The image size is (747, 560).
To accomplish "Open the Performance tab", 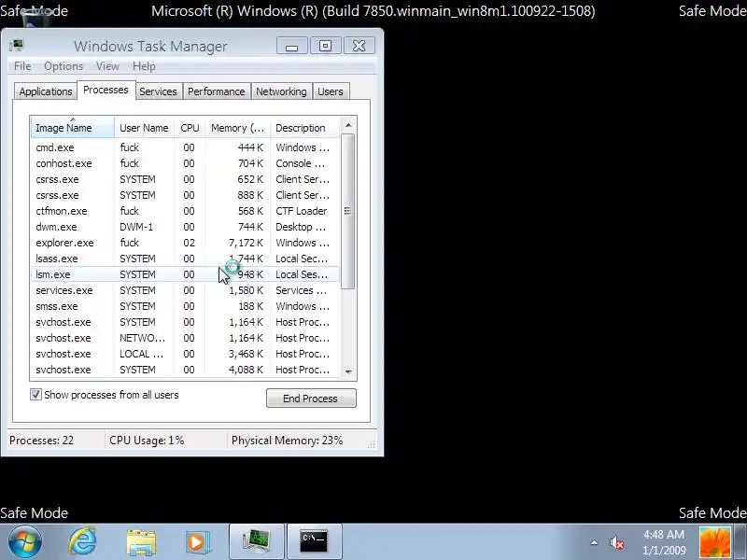I will (x=217, y=91).
